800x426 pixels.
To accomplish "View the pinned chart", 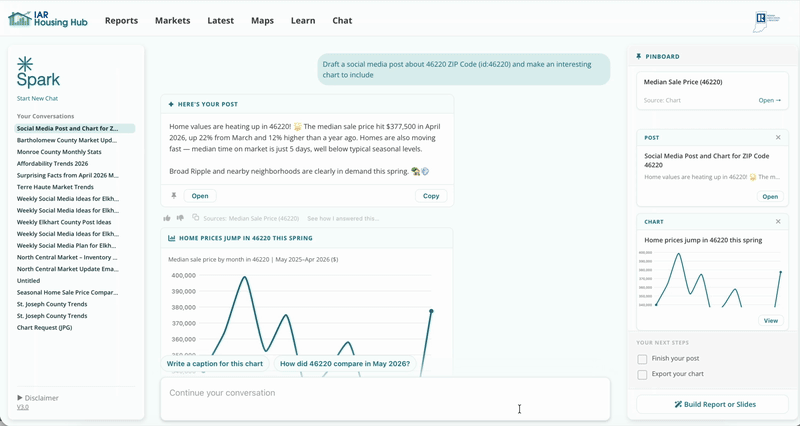I will 770,321.
